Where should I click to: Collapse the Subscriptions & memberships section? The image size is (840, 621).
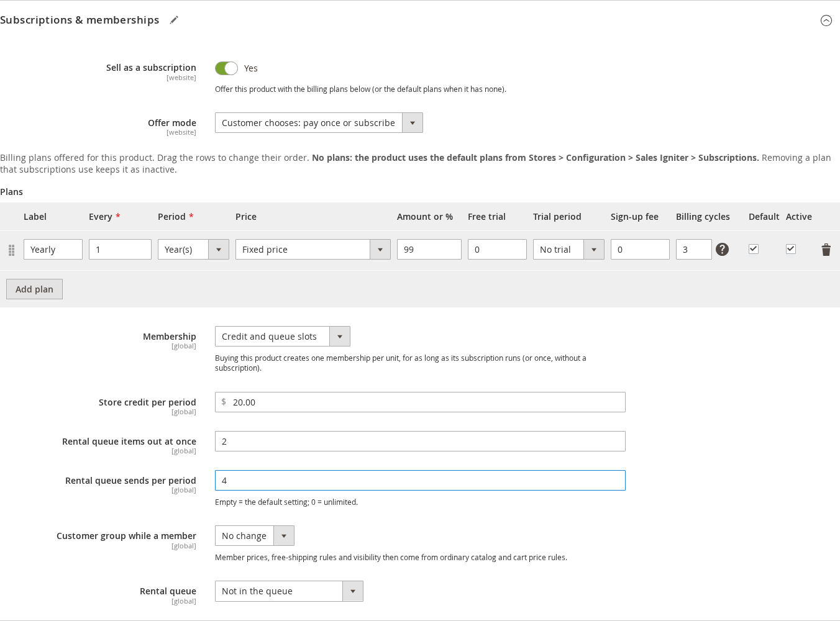point(826,20)
